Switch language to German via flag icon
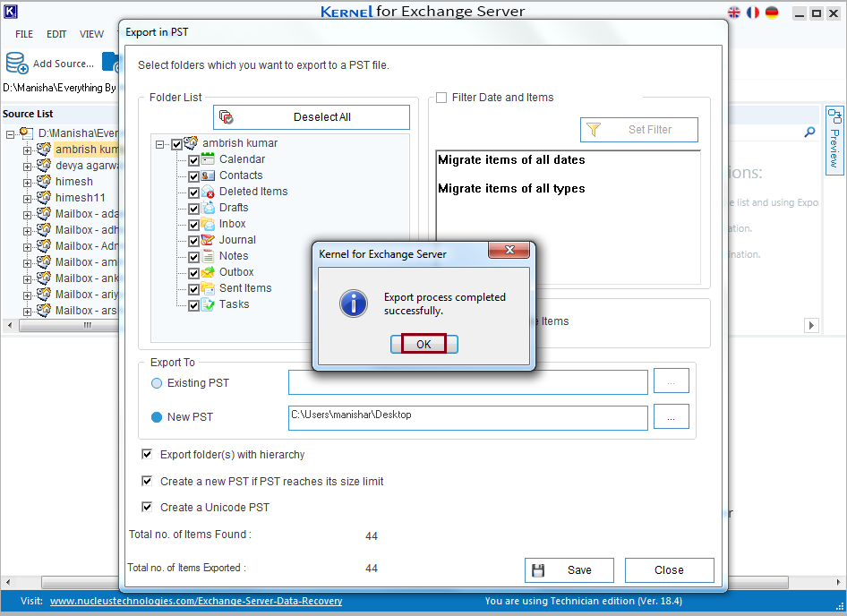 772,13
